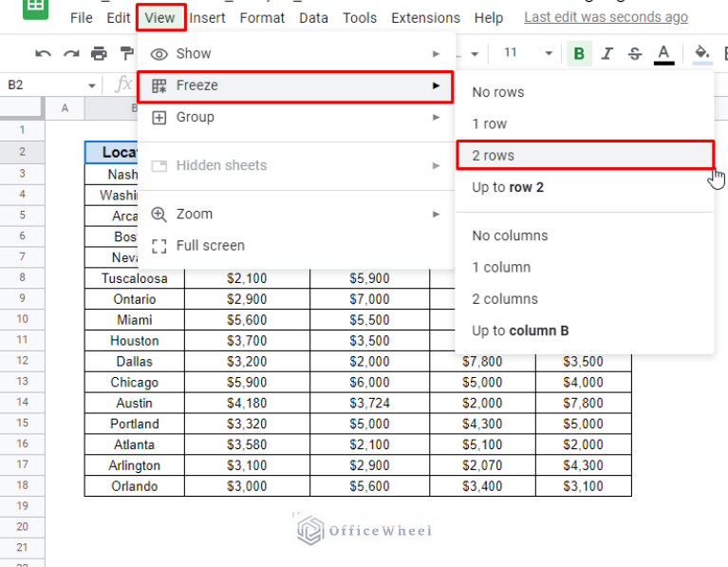The width and height of the screenshot is (728, 567).
Task: Click 'Last edit was seconds ago' link
Action: [606, 18]
